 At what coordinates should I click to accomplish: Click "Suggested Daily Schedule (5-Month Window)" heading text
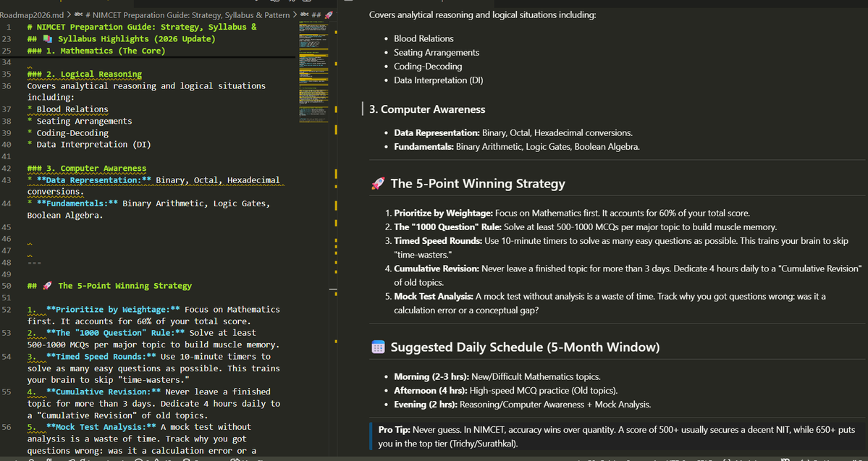tap(525, 347)
